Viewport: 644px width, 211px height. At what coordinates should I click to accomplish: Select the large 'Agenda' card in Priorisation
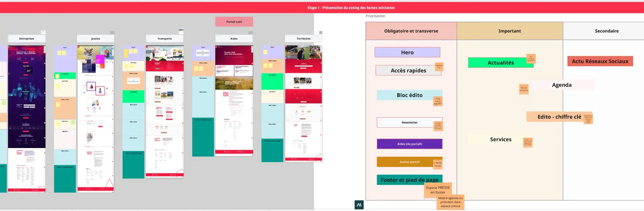pos(562,85)
